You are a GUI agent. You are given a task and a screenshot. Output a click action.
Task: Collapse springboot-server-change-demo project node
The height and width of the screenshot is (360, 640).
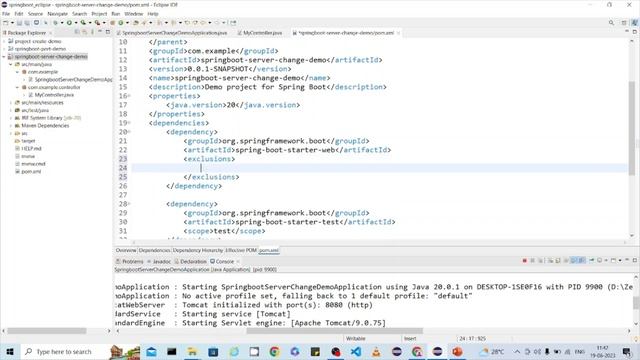coord(4,57)
